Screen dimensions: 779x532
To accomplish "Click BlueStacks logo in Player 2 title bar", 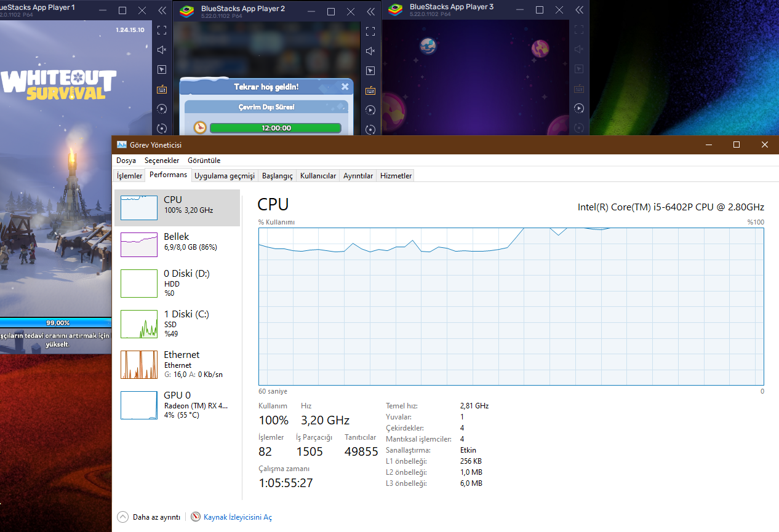I will [x=187, y=12].
